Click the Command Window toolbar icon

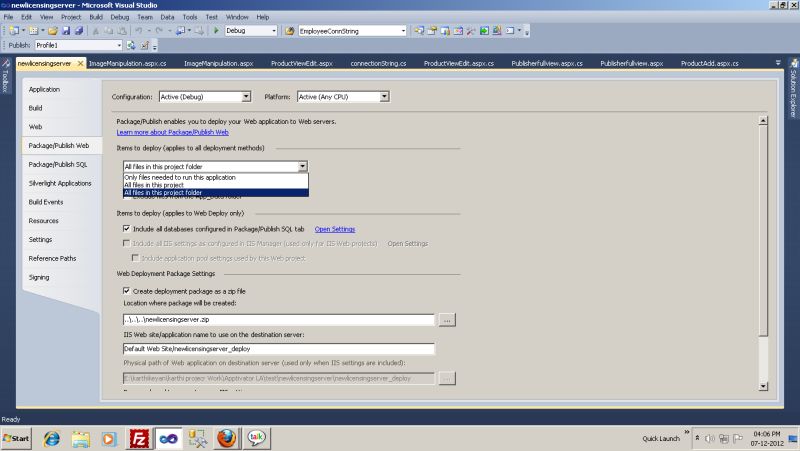pos(510,31)
